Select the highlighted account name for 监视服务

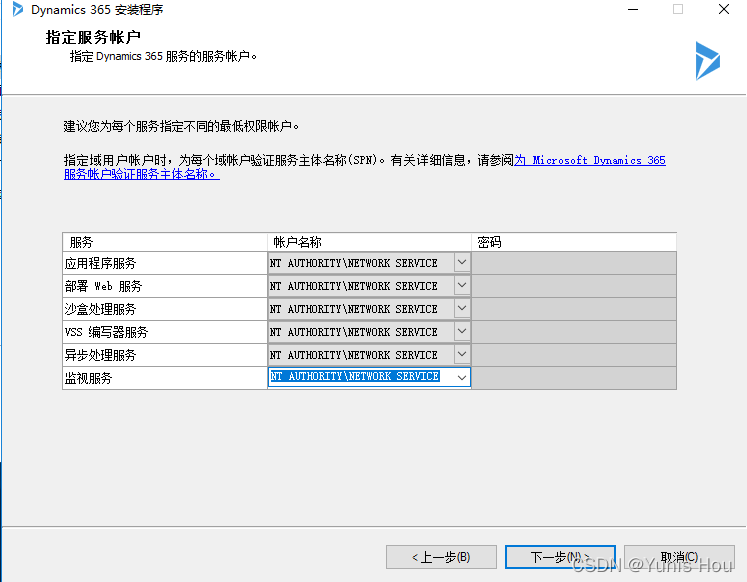354,376
